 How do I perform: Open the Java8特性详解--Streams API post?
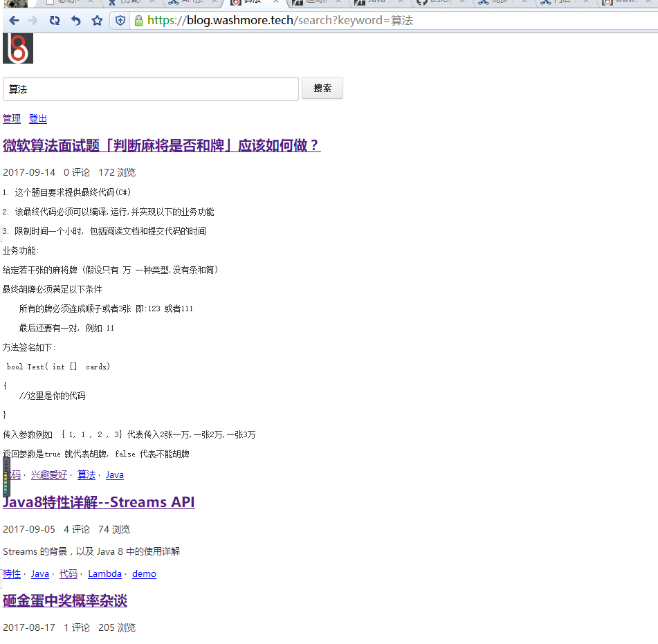(98, 502)
